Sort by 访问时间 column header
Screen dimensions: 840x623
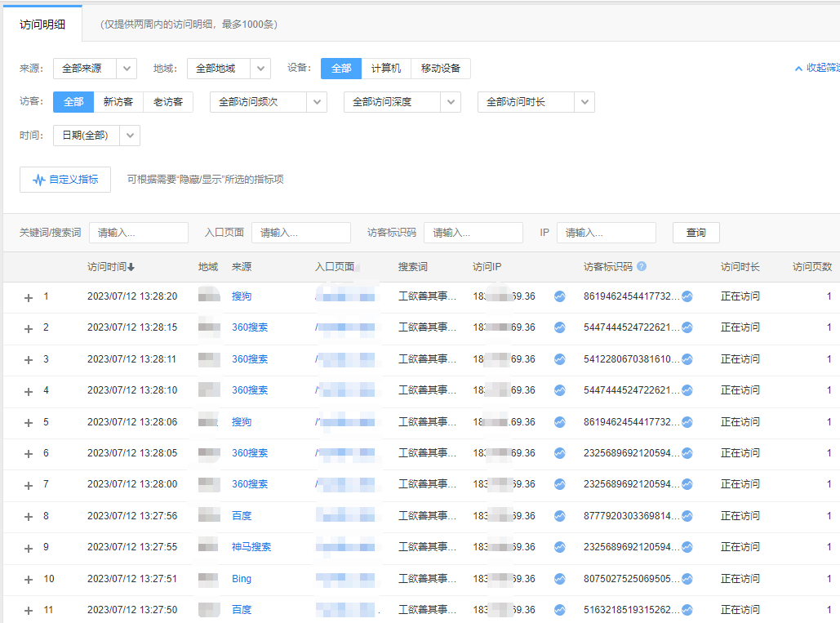[x=111, y=267]
